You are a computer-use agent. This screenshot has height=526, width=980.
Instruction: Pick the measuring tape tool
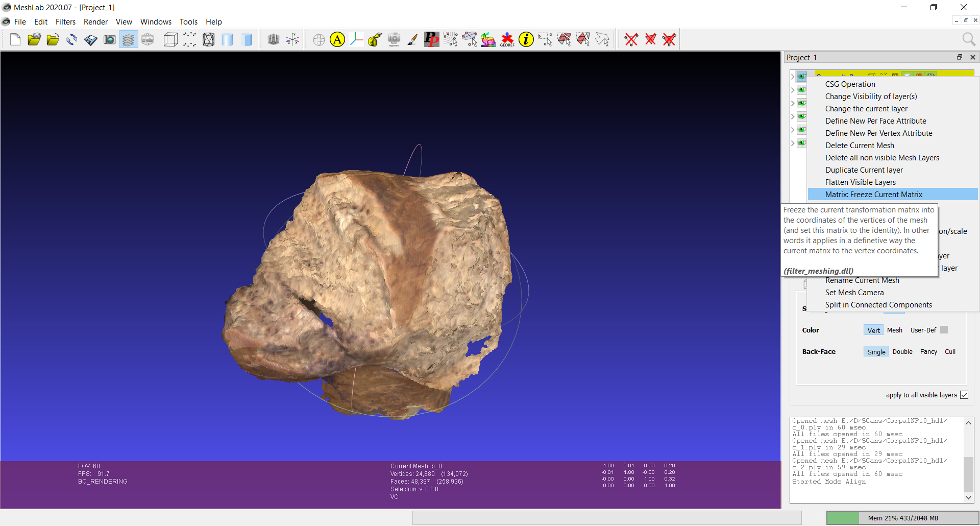(x=375, y=39)
